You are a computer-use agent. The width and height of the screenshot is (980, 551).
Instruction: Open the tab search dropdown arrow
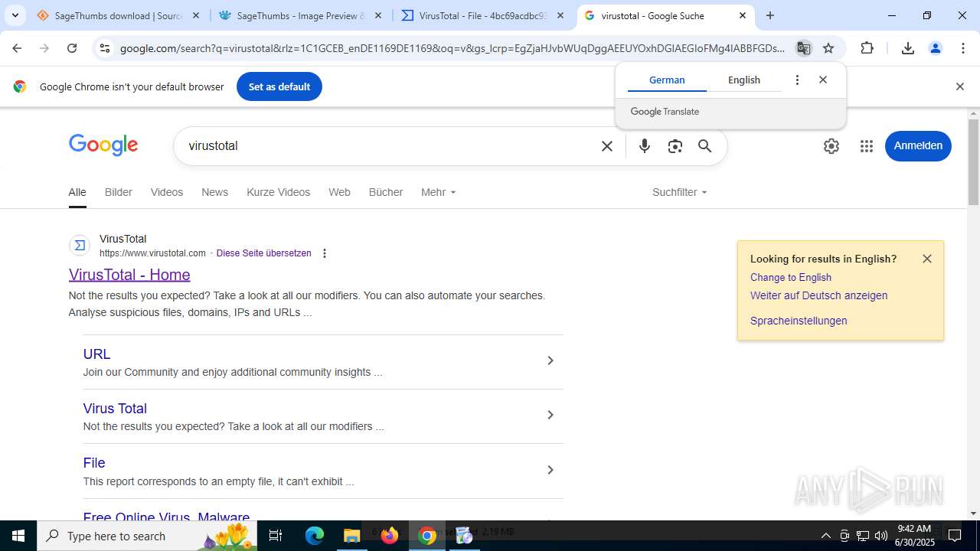click(15, 15)
